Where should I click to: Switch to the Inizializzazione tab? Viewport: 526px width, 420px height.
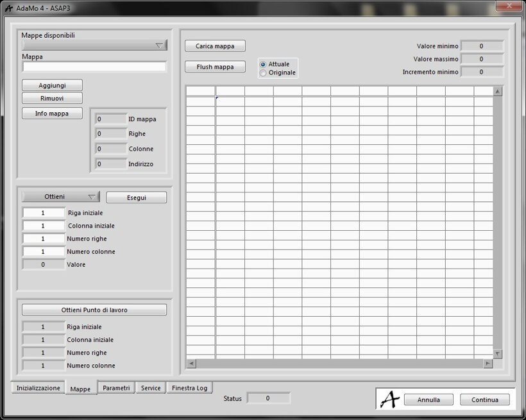pos(38,388)
